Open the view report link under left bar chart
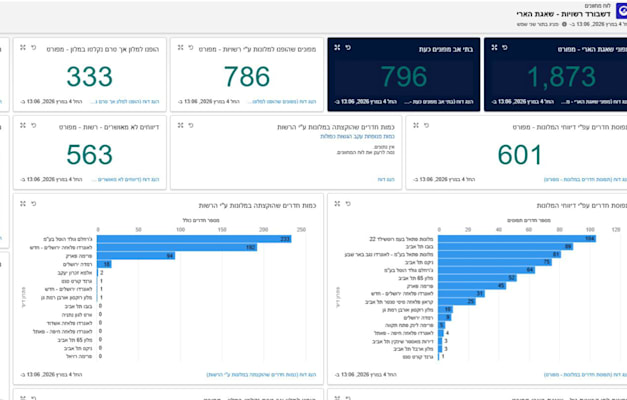Viewport: 627px width, 400px height. 261,375
